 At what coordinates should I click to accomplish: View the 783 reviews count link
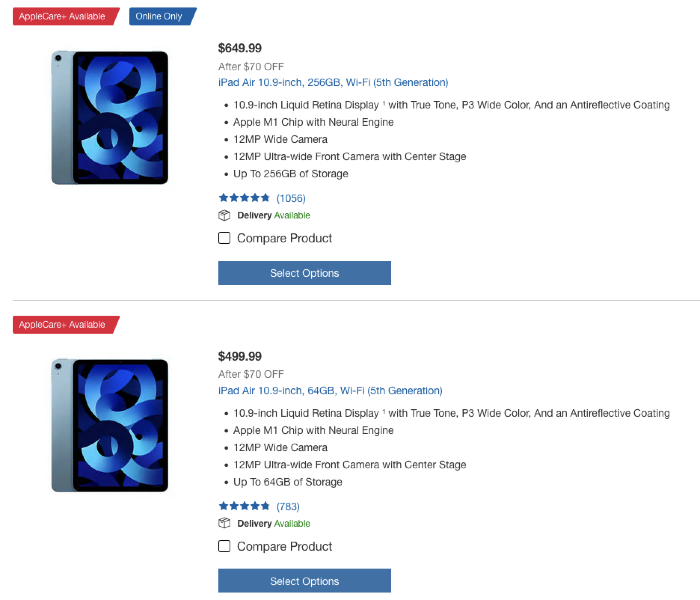(x=288, y=506)
